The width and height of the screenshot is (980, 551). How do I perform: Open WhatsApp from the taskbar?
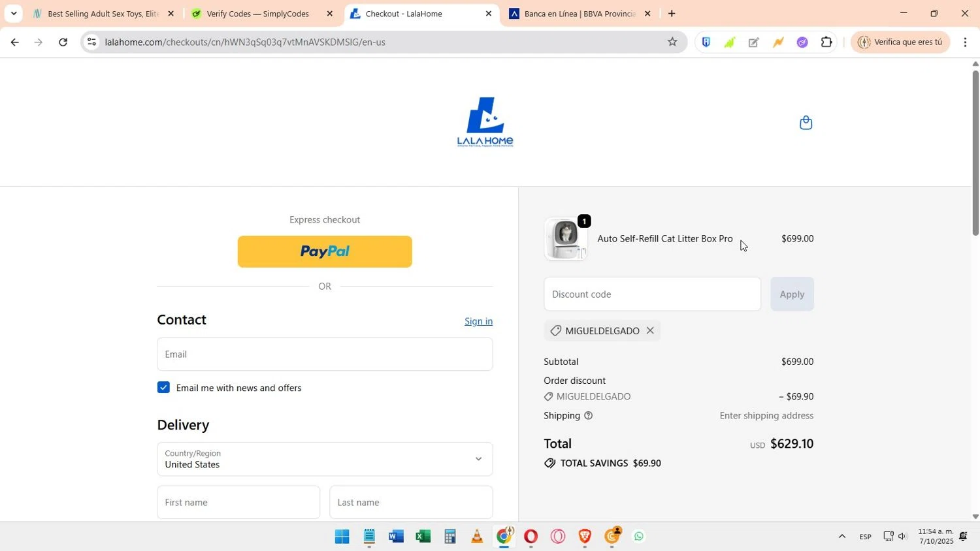click(x=639, y=537)
